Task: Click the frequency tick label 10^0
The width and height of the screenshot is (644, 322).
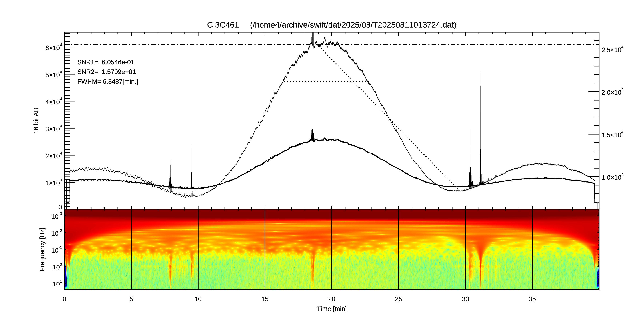Action: point(57,267)
